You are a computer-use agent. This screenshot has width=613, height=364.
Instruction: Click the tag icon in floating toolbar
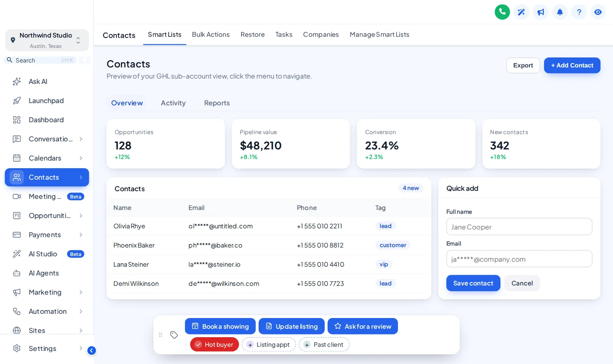pos(174,335)
